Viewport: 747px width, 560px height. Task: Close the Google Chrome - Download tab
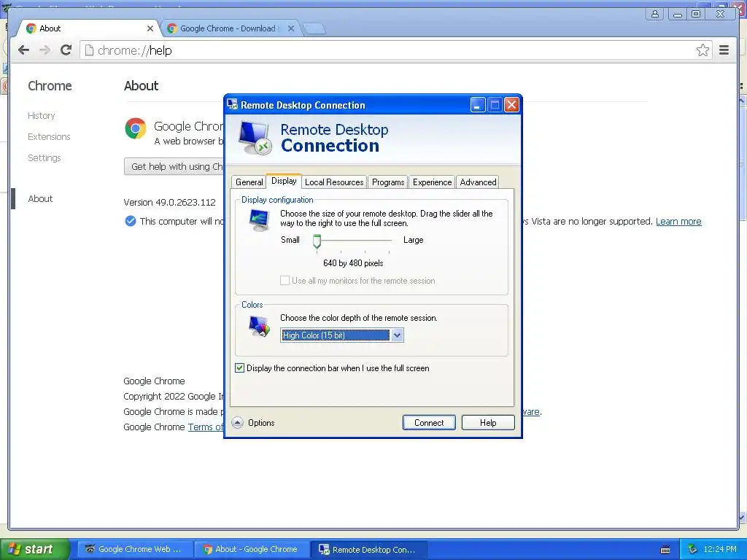[291, 28]
